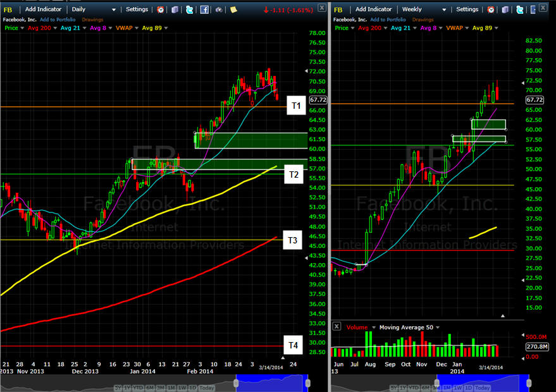Click the FB ticker symbol in Daily chart
This screenshot has width=556, height=392.
8,10
